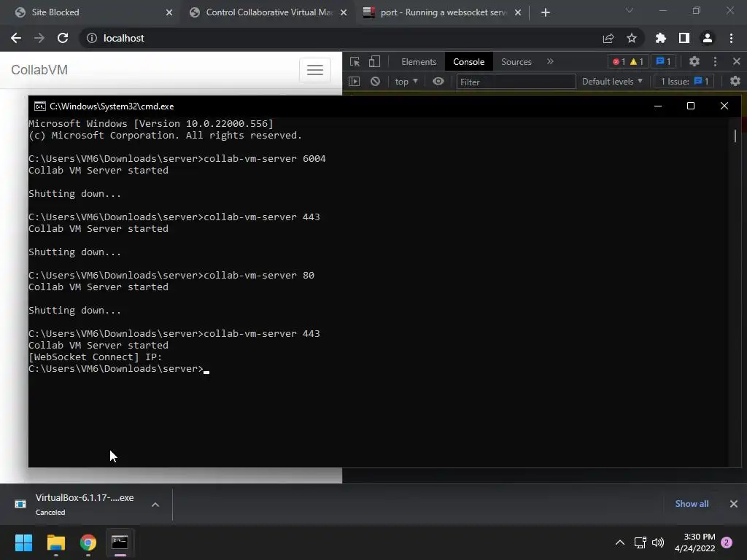The width and height of the screenshot is (747, 560).
Task: Open tab search chevron in title bar
Action: coord(630,10)
